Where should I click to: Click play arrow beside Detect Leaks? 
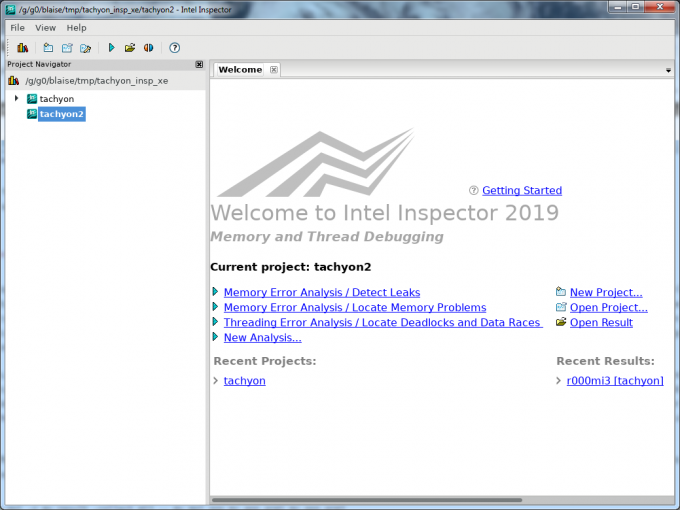[215, 291]
